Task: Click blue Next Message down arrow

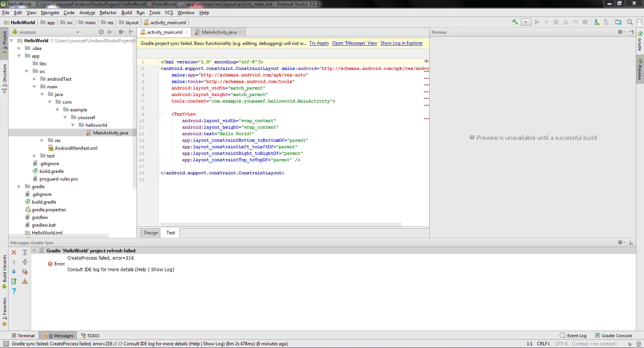Action: pyautogui.click(x=14, y=272)
